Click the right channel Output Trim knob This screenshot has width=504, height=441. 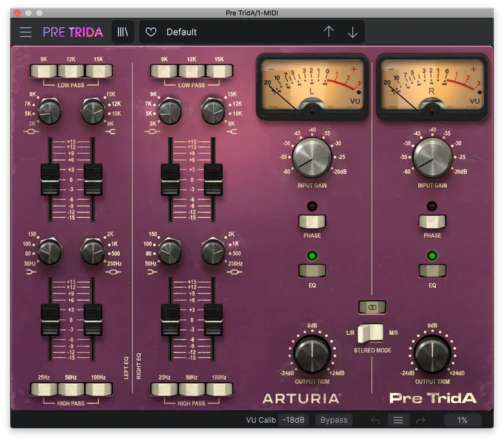point(432,354)
